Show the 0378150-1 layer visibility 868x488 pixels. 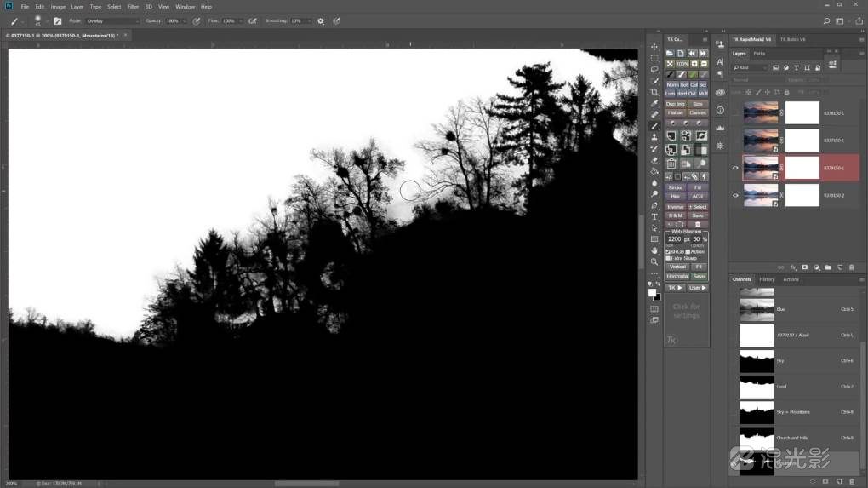(x=736, y=113)
